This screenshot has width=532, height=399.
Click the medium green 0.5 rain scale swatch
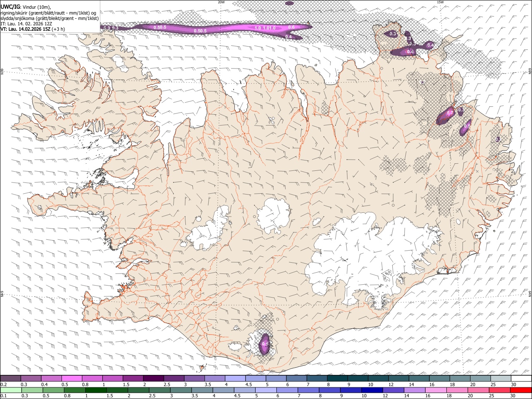tap(53, 390)
